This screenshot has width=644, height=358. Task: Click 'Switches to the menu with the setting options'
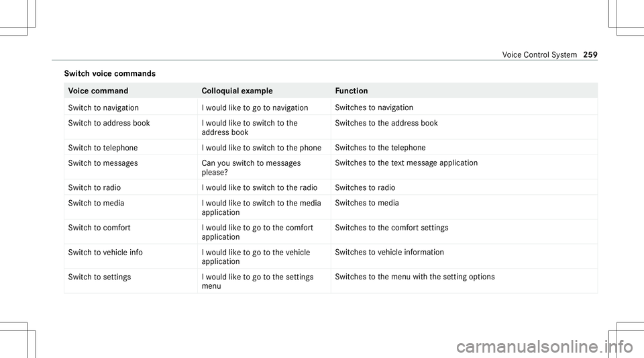pos(415,277)
